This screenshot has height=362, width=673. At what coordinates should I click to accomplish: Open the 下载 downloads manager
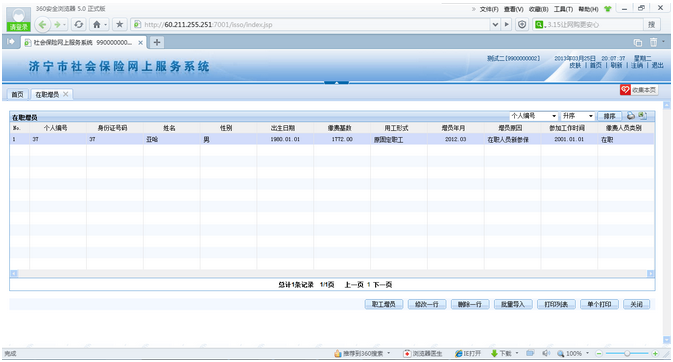(501, 353)
